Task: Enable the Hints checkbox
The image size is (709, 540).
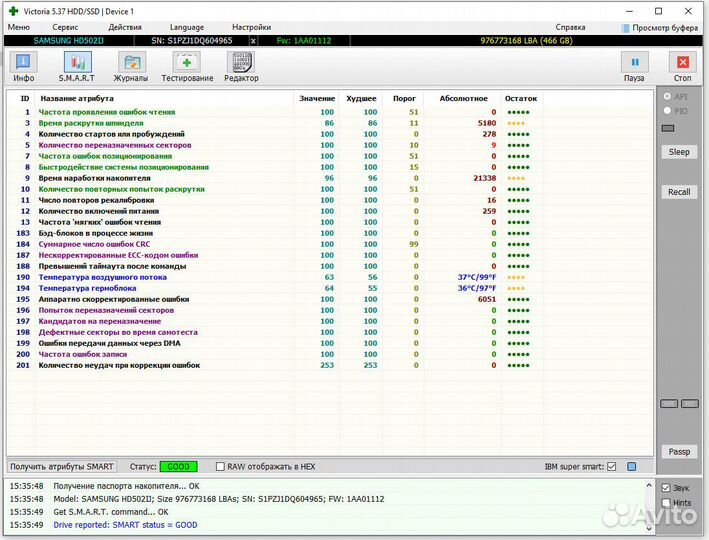Action: pos(666,503)
